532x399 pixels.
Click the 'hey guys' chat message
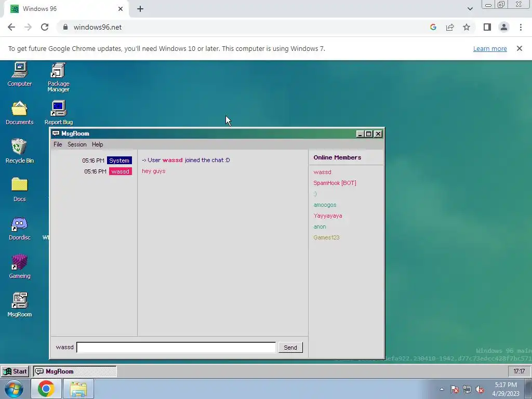(x=153, y=171)
